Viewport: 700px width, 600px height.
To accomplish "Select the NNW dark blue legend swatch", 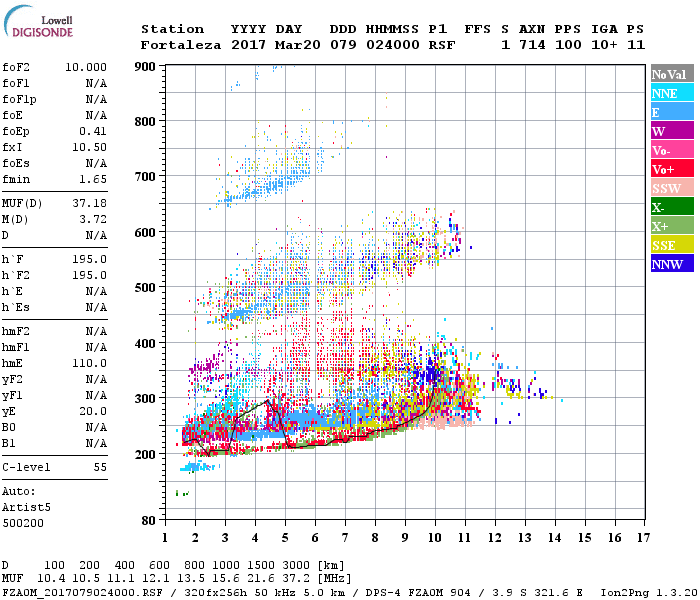I will (672, 263).
